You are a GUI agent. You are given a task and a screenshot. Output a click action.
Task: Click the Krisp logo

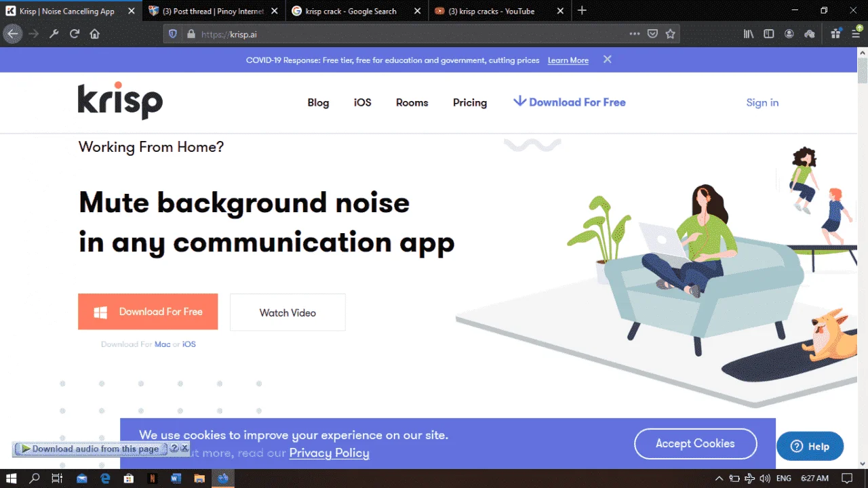(x=120, y=101)
